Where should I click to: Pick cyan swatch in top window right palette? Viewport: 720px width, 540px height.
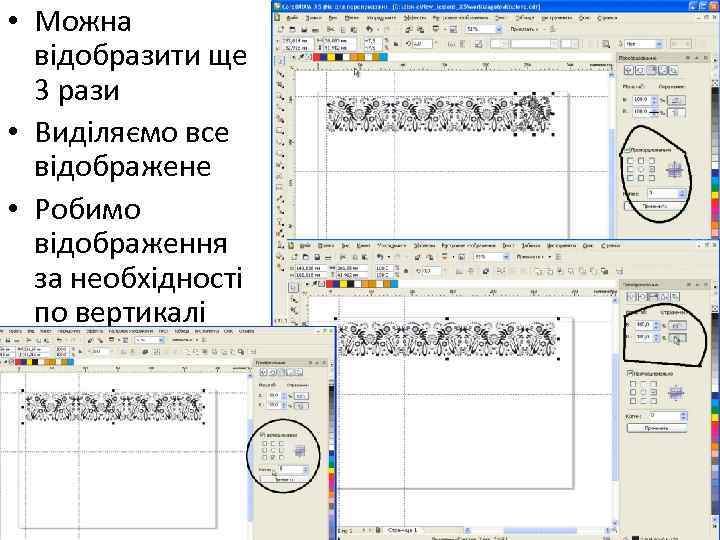tap(715, 180)
